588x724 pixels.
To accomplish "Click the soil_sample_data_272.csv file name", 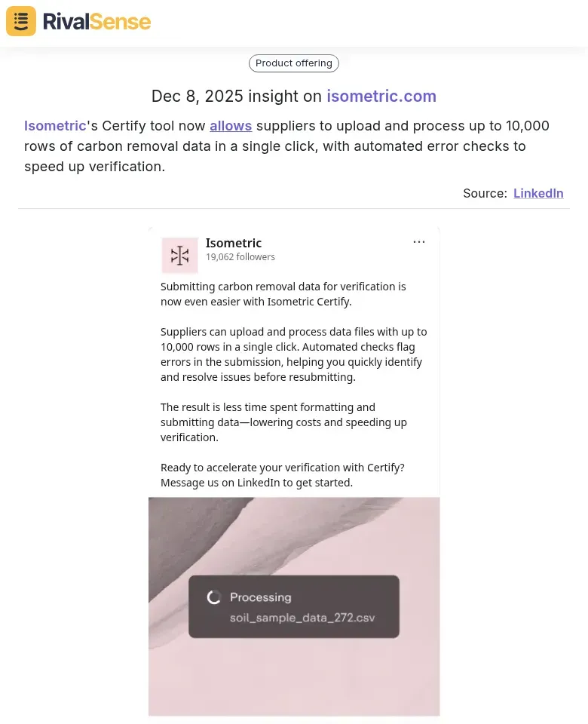I will 302,618.
